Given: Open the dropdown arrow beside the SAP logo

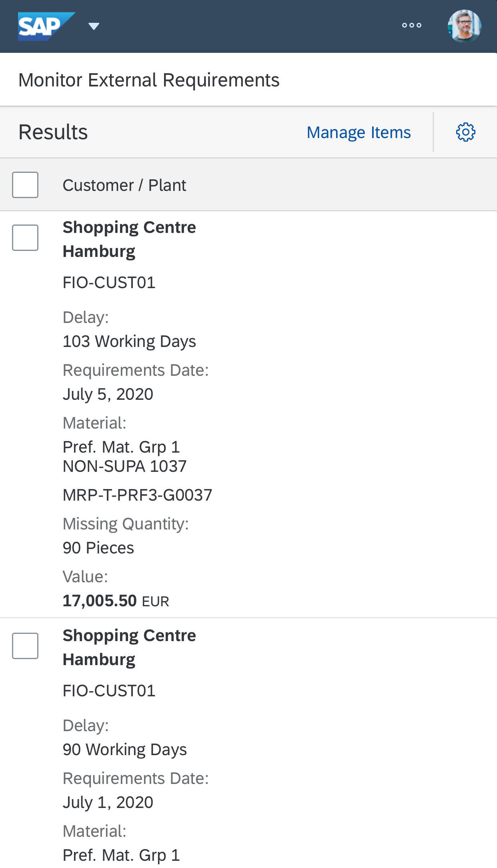Looking at the screenshot, I should point(94,26).
